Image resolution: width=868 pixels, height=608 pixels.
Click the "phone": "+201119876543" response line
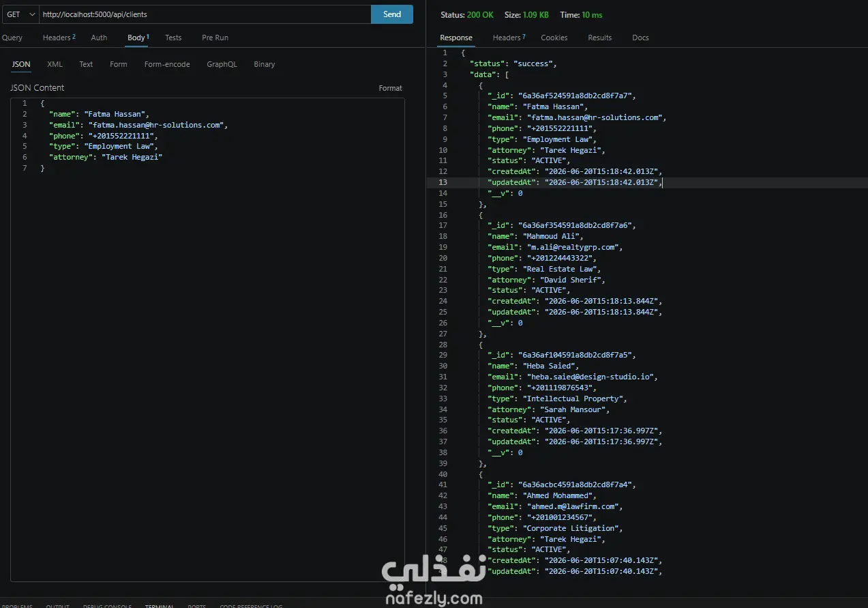[542, 388]
